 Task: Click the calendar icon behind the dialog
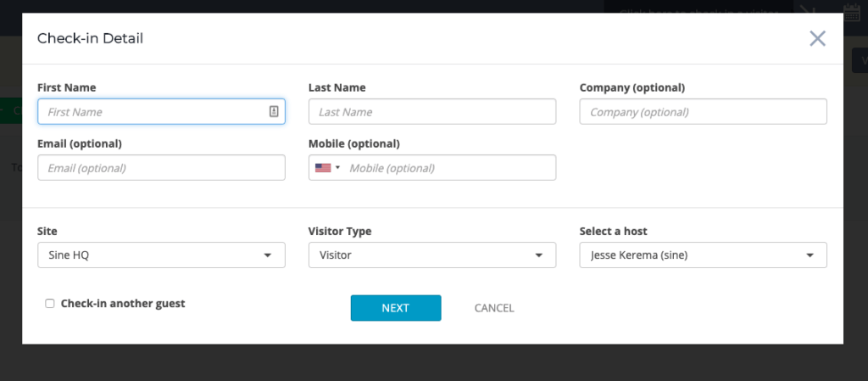click(x=851, y=12)
